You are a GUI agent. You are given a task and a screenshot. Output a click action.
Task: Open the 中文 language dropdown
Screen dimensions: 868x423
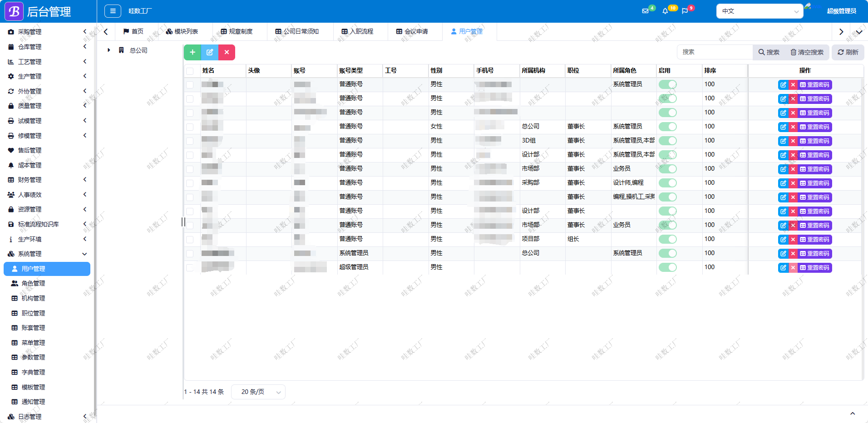point(759,11)
